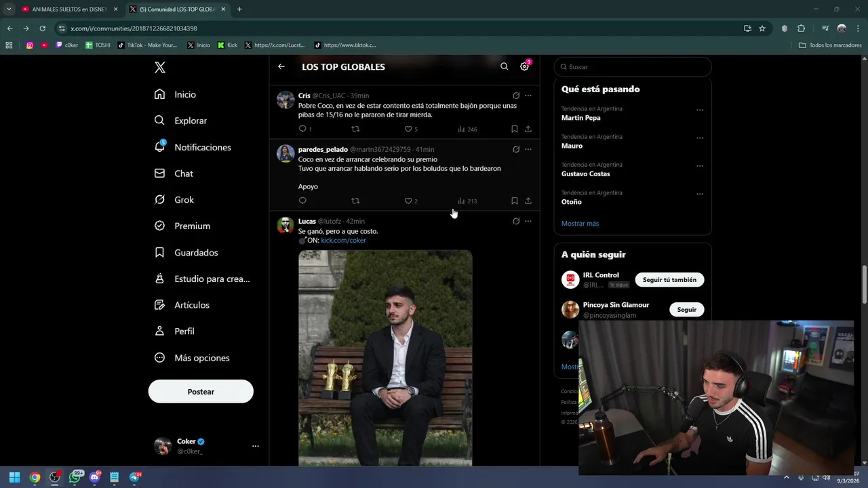Open TOSHI bookmark
Screen dimensions: 868x488
[98, 45]
